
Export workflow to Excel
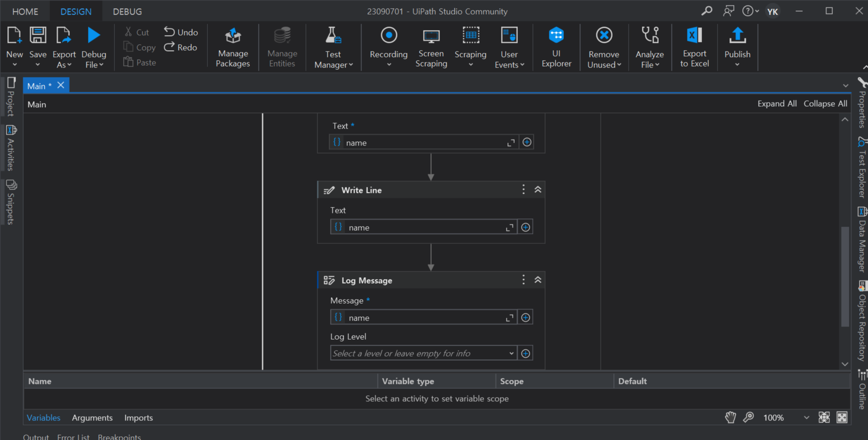point(694,47)
